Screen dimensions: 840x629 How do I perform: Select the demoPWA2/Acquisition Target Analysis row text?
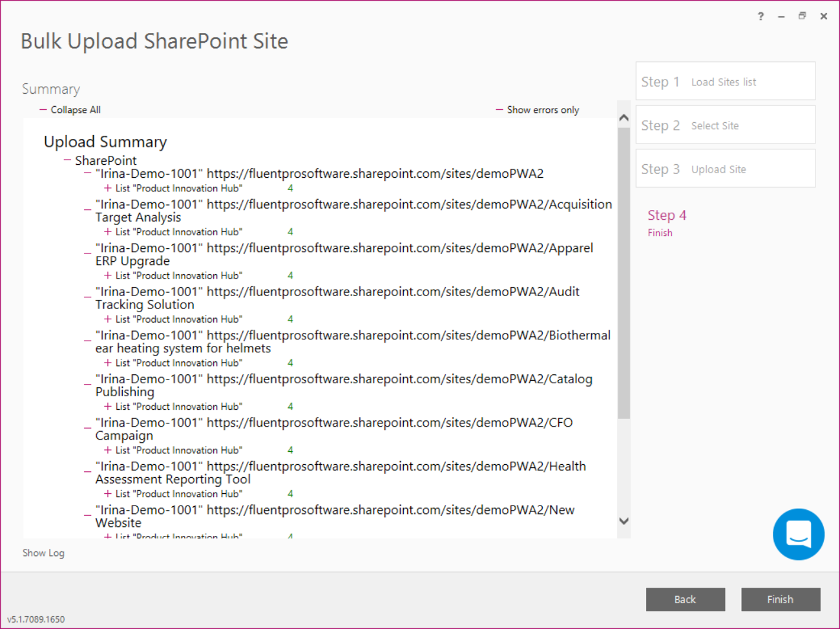click(x=353, y=211)
